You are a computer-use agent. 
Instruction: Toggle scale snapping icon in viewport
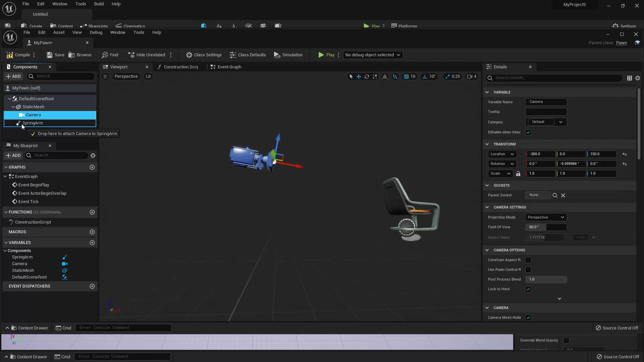coord(447,76)
